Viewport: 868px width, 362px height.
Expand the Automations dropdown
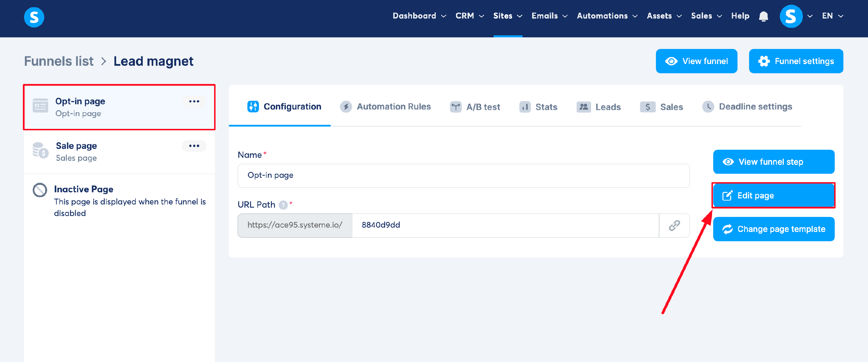[x=607, y=16]
